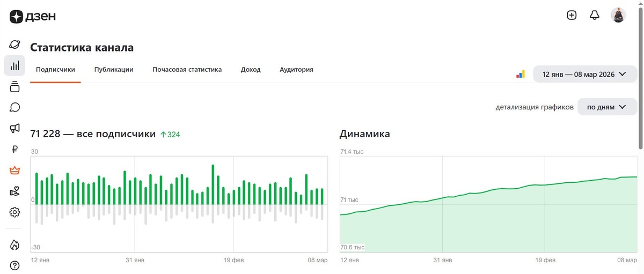Click the Динамика chart heading
The width and height of the screenshot is (644, 274).
365,134
